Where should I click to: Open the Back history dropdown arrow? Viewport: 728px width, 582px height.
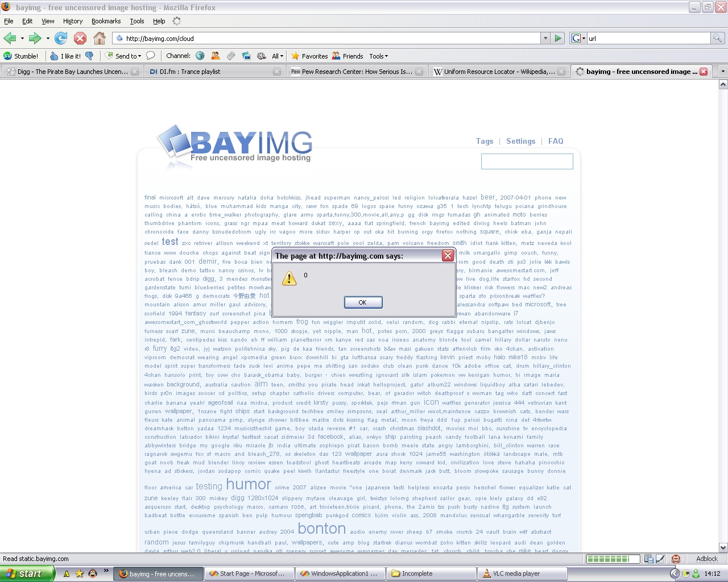click(22, 39)
